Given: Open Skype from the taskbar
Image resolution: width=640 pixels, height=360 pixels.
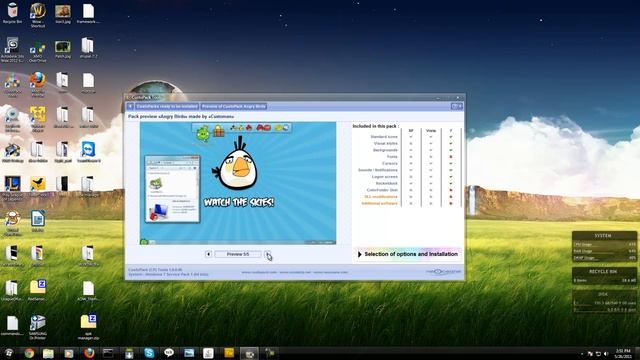Looking at the screenshot, I should 149,353.
